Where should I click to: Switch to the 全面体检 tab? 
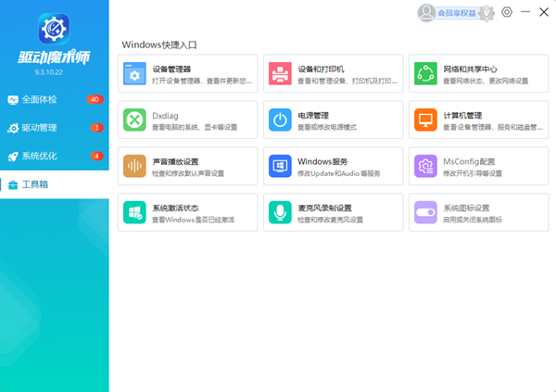coord(55,99)
